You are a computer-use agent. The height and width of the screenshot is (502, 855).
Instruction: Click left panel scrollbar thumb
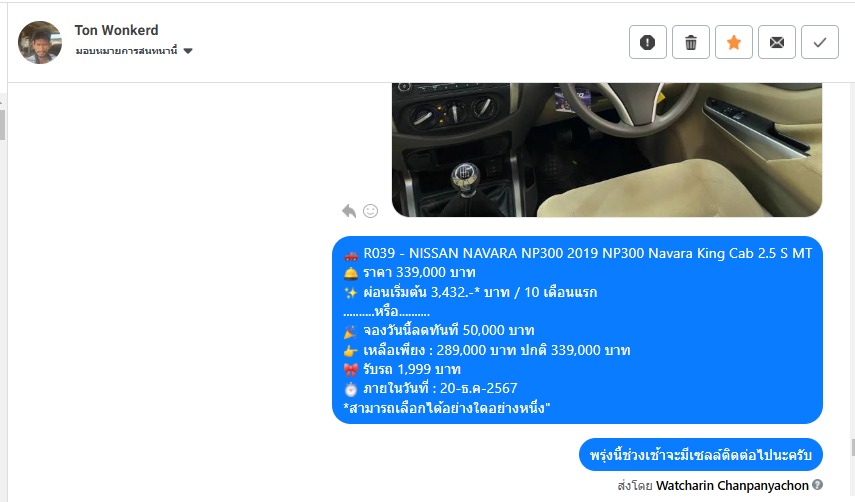2,124
